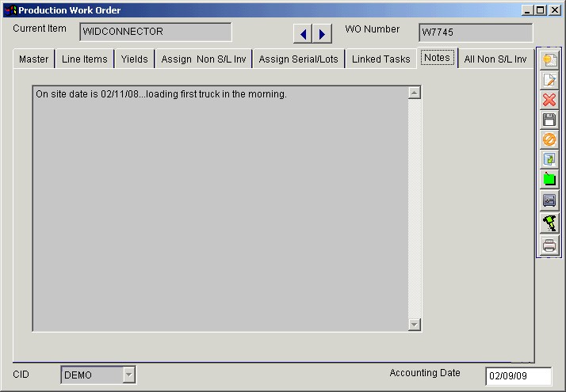The width and height of the screenshot is (566, 392).
Task: Click the WO Number field W7745
Action: pos(476,32)
